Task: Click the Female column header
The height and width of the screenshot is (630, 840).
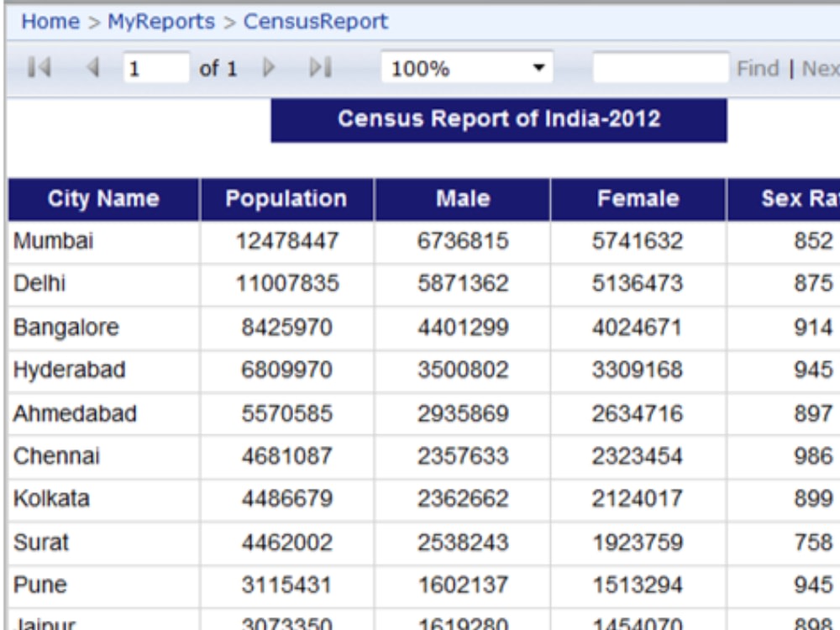Action: (x=638, y=199)
